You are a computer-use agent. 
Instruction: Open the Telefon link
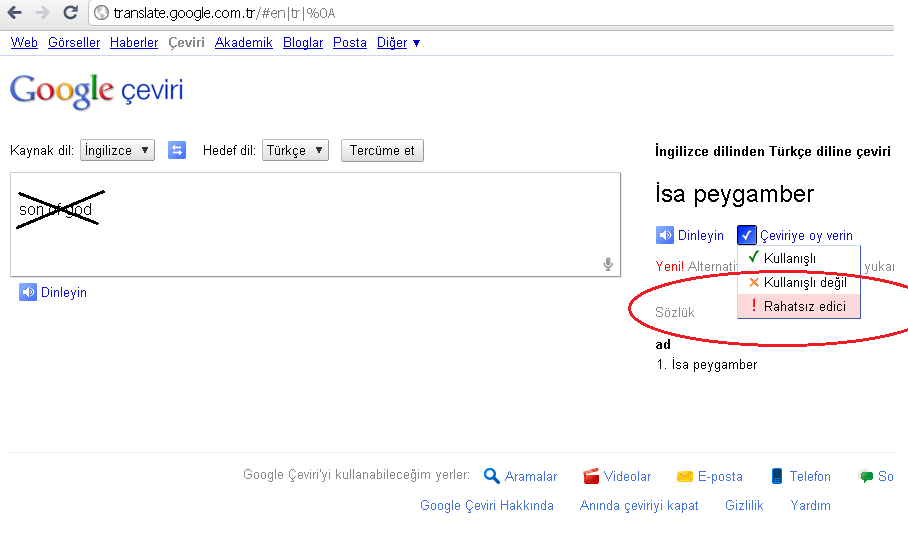[x=810, y=476]
